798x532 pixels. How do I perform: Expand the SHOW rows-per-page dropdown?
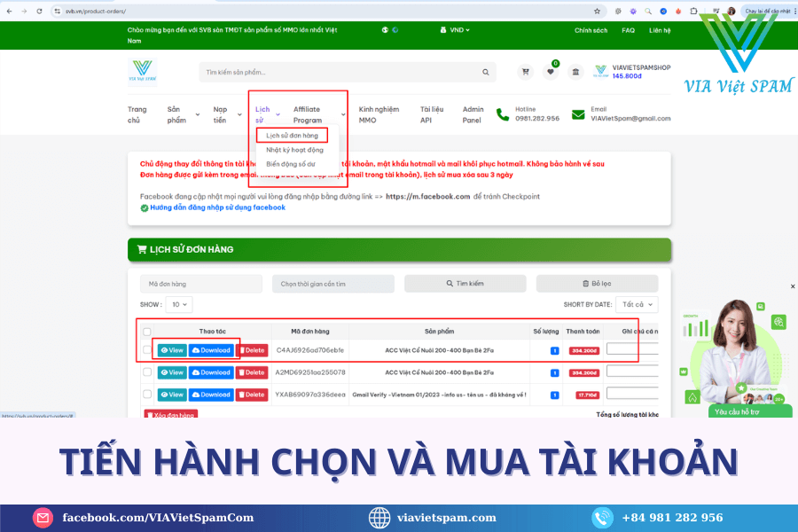(180, 304)
